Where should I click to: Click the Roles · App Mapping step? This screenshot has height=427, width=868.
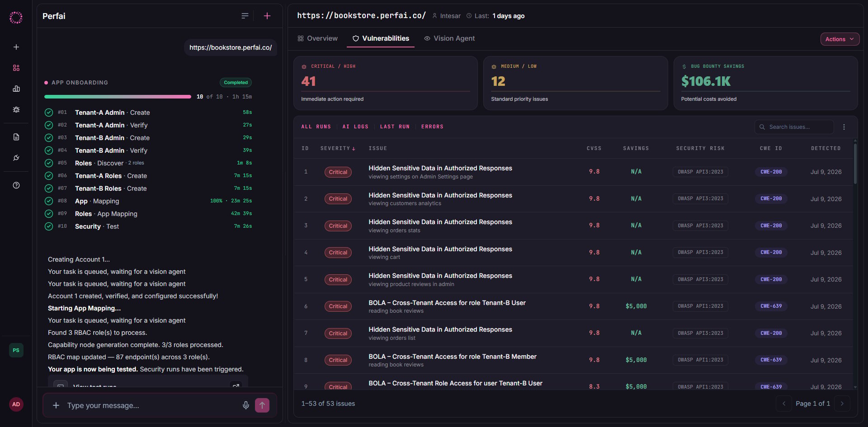pyautogui.click(x=148, y=214)
